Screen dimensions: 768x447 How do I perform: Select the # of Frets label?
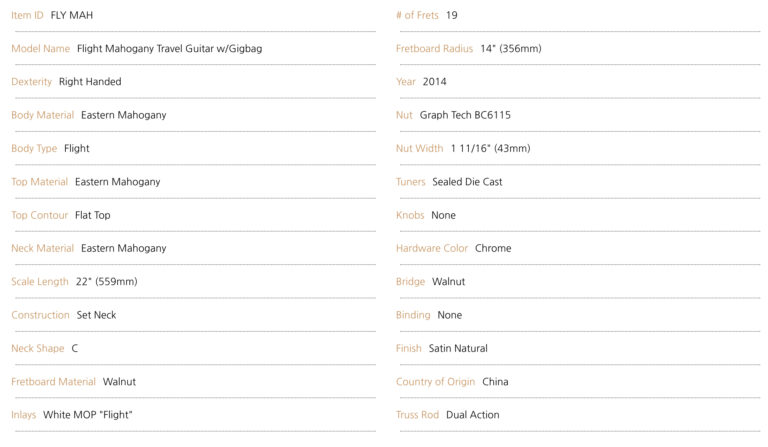pos(417,15)
